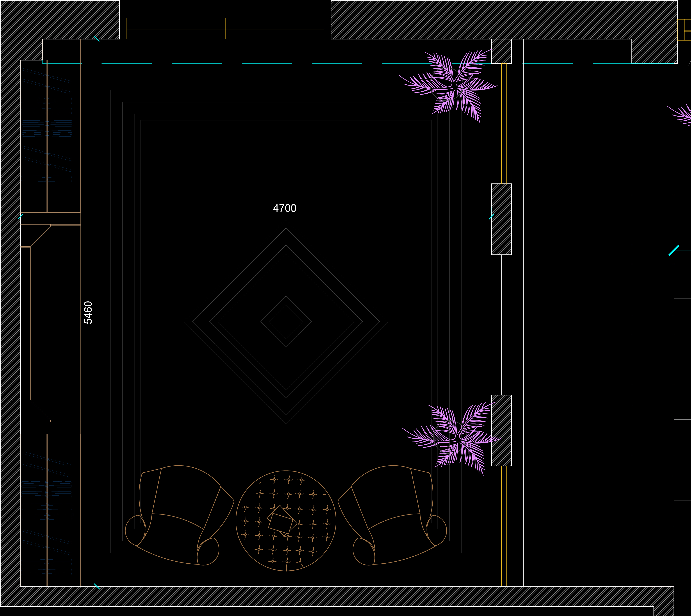Click the 4700 dimension text

(284, 208)
